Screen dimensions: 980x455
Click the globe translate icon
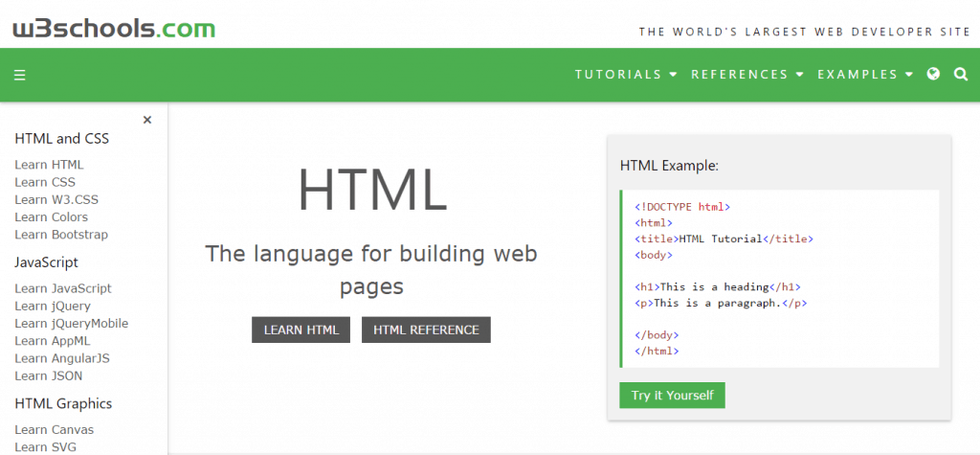933,74
